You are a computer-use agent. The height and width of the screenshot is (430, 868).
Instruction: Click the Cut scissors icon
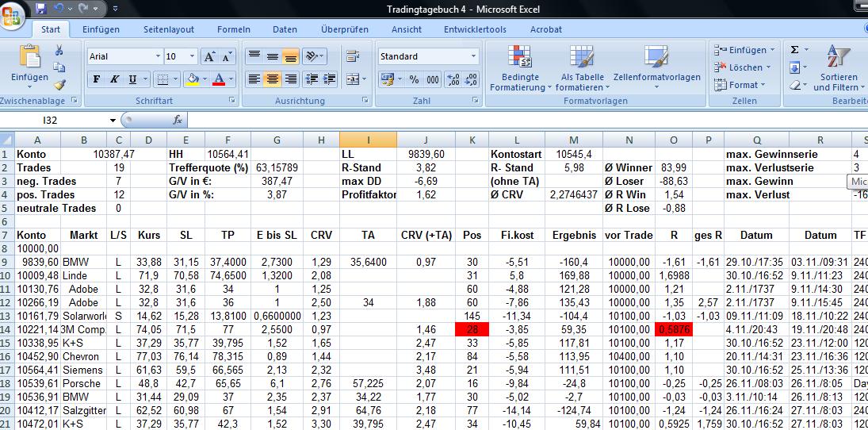pos(59,51)
